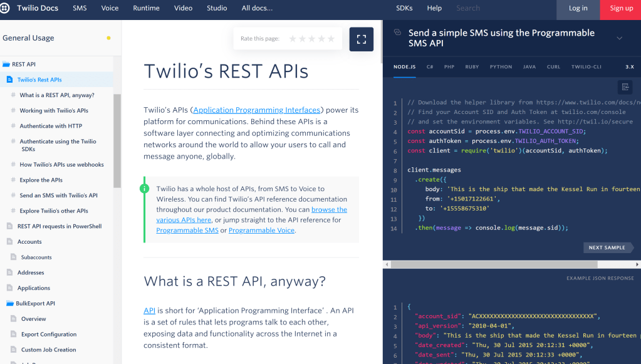Click the BulkExport API folder icon
The height and width of the screenshot is (364, 641).
click(9, 303)
